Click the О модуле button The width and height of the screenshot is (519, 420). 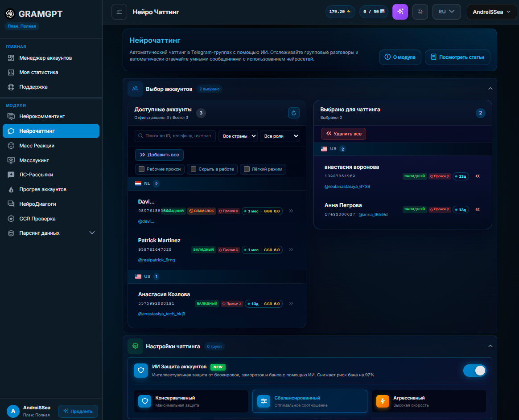click(x=400, y=57)
